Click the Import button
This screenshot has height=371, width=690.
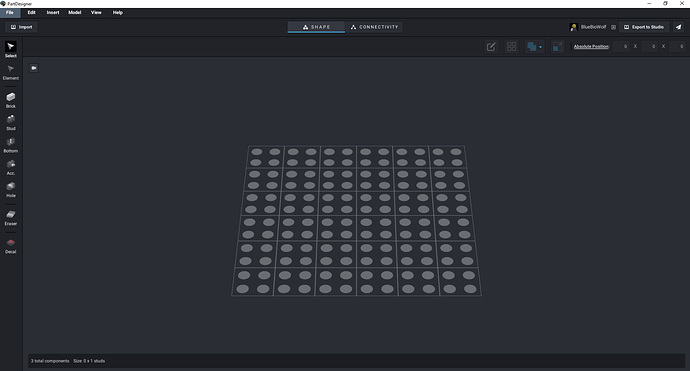click(22, 27)
